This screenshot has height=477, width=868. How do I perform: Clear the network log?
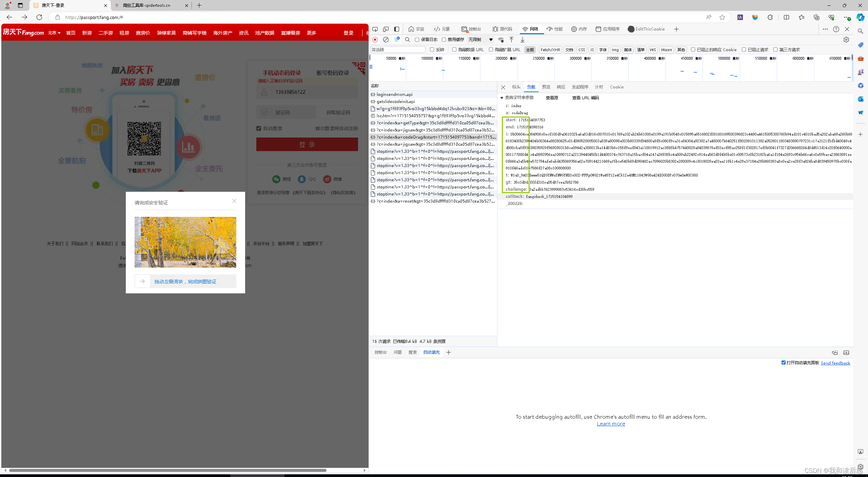[386, 40]
